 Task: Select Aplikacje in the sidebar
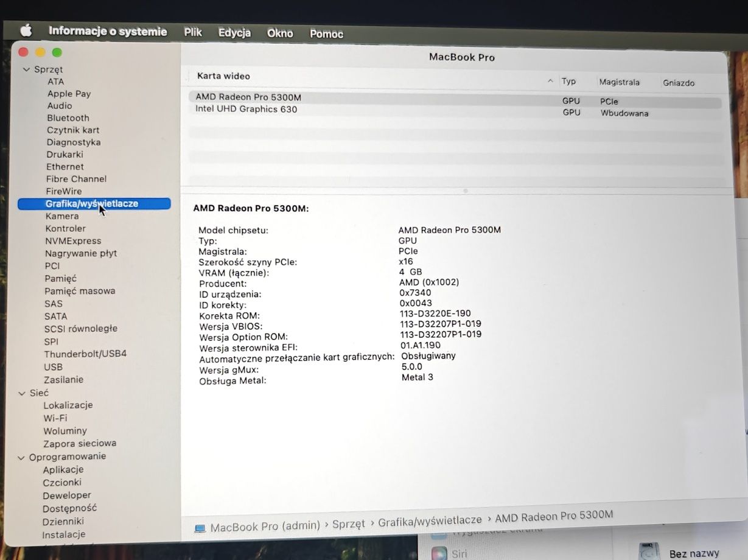[63, 470]
